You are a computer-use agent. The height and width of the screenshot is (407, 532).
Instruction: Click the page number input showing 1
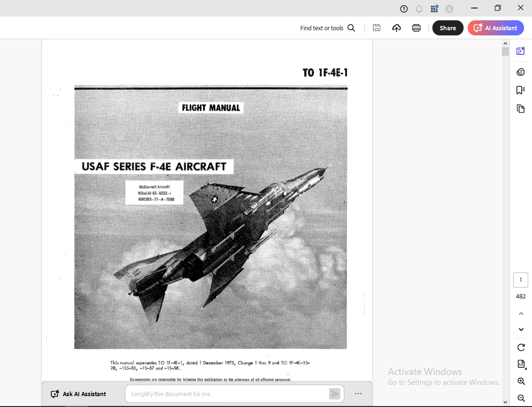coord(520,280)
